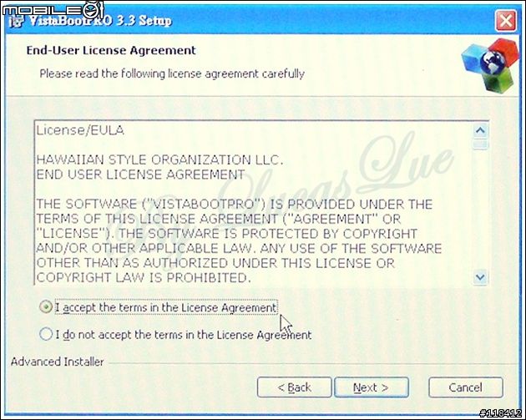The height and width of the screenshot is (420, 526).
Task: Click the installer icon in title bar
Action: tap(16, 21)
